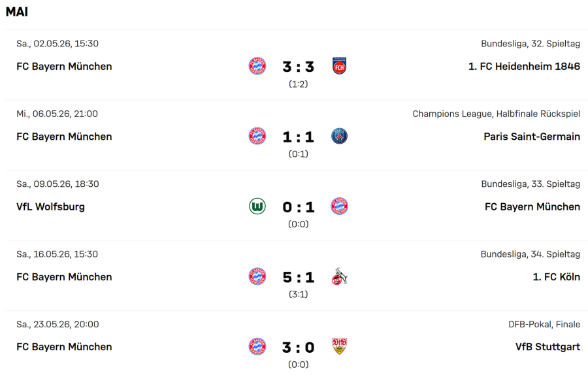The height and width of the screenshot is (375, 588).
Task: Click the 1. FC Köln team name
Action: (556, 277)
